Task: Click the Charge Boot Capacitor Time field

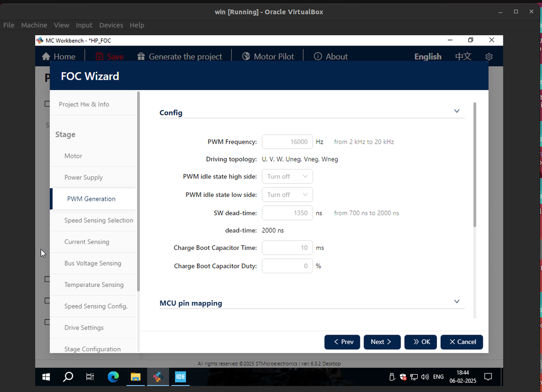Action: click(x=287, y=248)
